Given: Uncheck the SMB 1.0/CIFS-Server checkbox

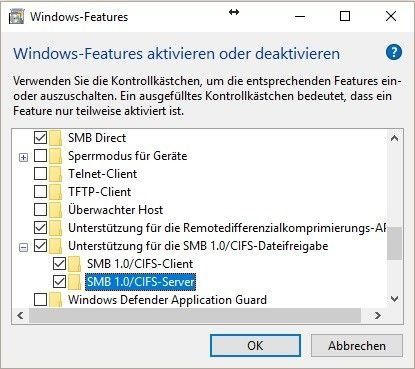Looking at the screenshot, I should (59, 282).
